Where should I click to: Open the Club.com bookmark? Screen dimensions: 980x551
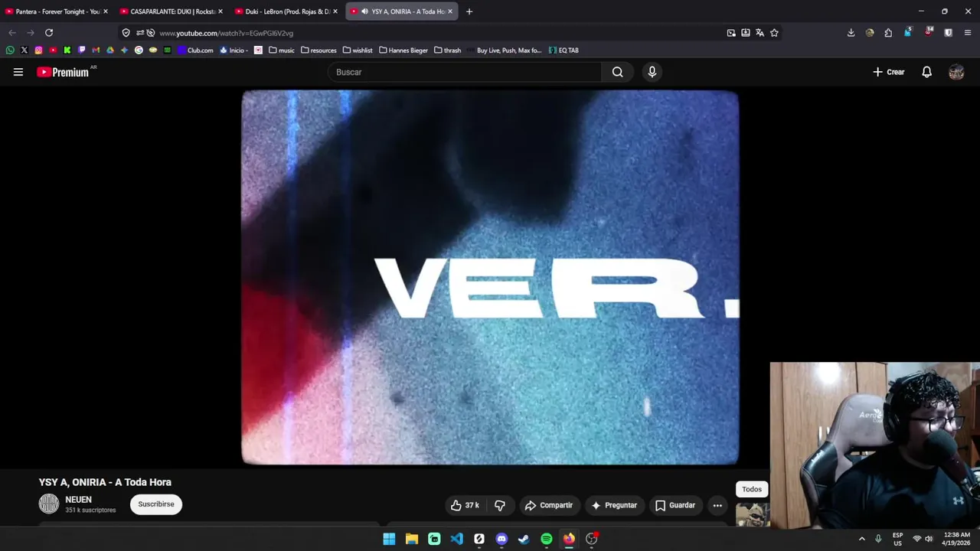195,51
